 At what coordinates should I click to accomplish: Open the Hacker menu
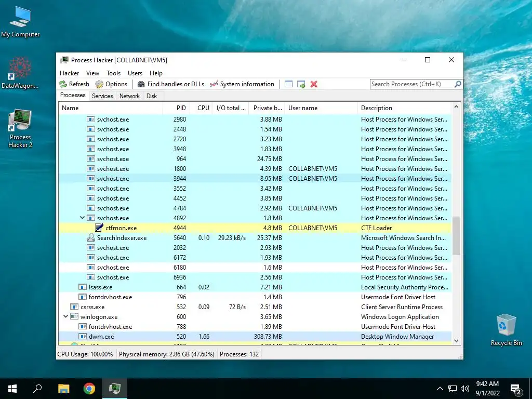[x=69, y=73]
